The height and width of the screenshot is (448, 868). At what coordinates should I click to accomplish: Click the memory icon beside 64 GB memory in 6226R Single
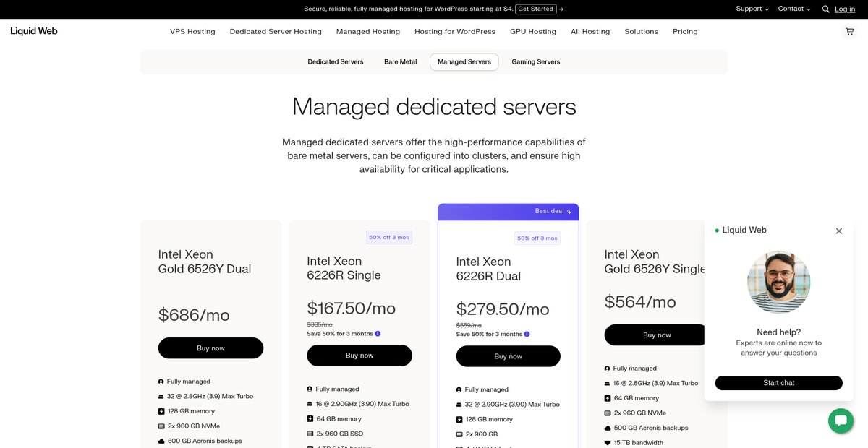[x=310, y=419]
